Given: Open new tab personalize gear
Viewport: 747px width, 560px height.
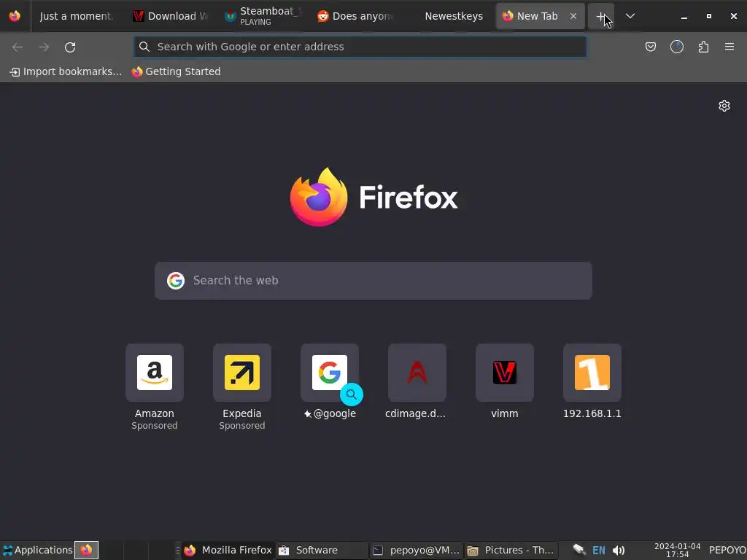Looking at the screenshot, I should tap(724, 106).
